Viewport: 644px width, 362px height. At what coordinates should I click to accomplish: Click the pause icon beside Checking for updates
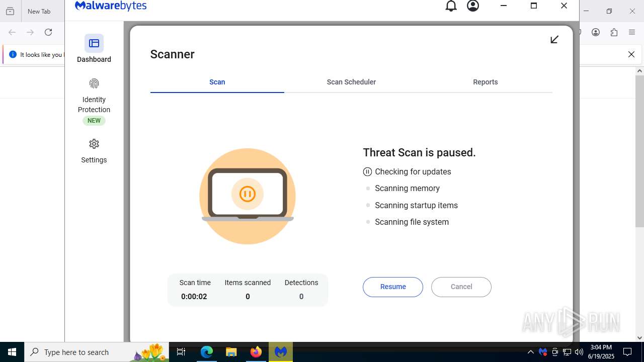pos(367,172)
